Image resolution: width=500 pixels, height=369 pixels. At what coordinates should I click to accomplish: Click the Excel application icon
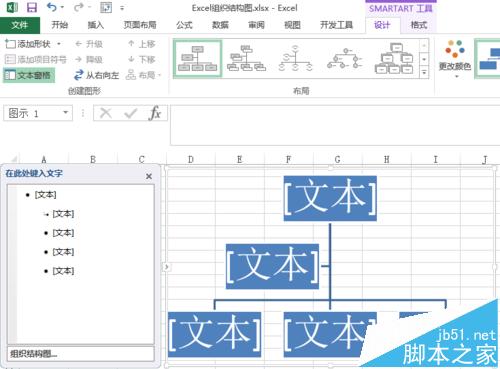(x=12, y=7)
